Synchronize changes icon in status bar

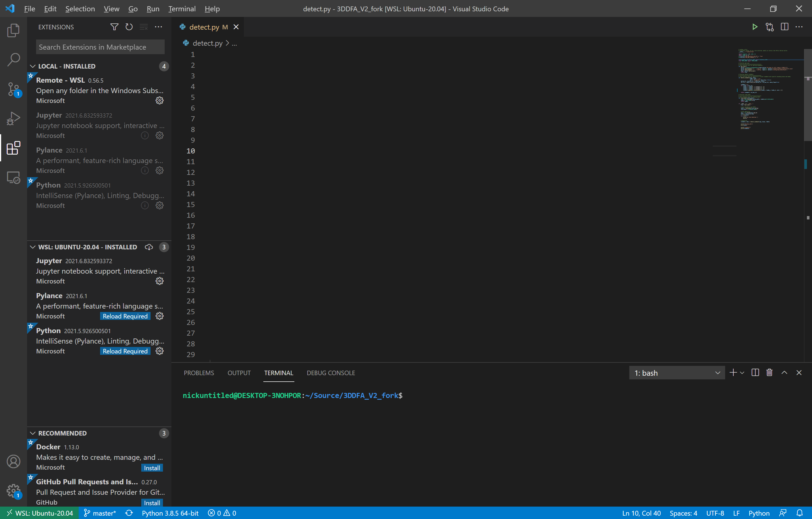(x=129, y=513)
